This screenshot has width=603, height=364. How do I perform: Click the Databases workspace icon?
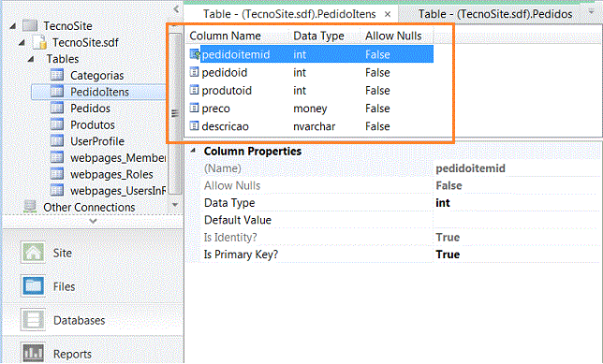[33, 320]
